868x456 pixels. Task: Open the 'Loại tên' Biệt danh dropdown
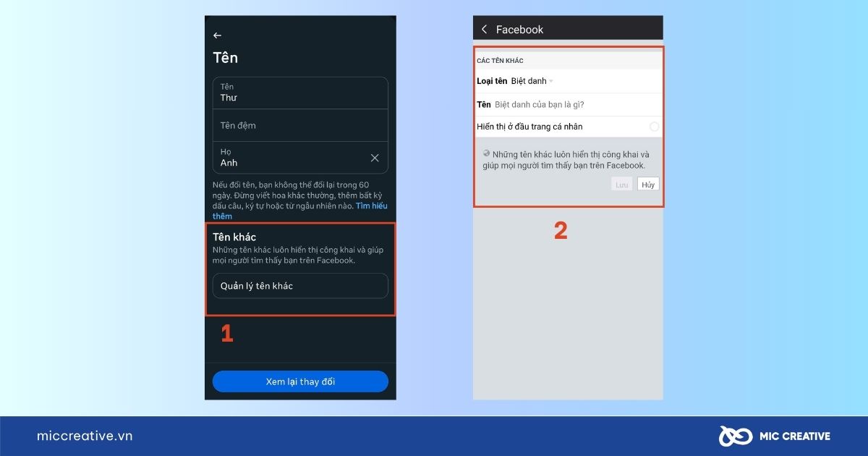click(532, 81)
